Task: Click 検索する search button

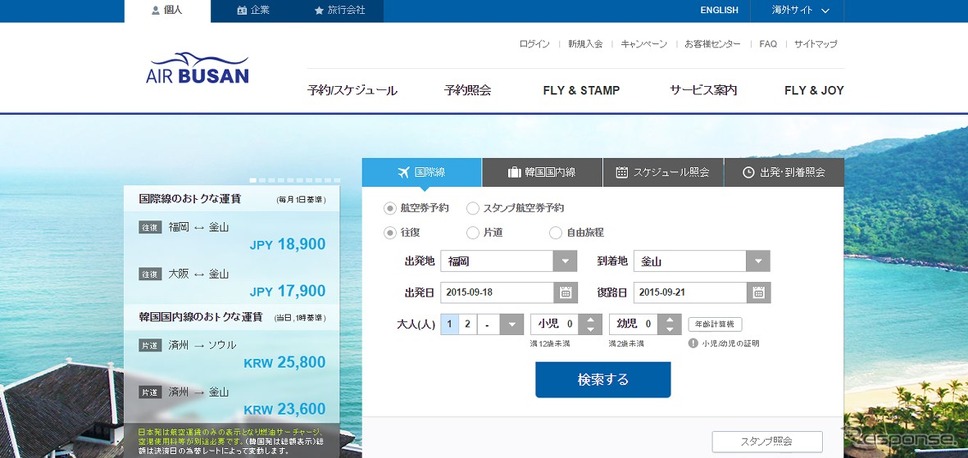Action: pos(603,380)
